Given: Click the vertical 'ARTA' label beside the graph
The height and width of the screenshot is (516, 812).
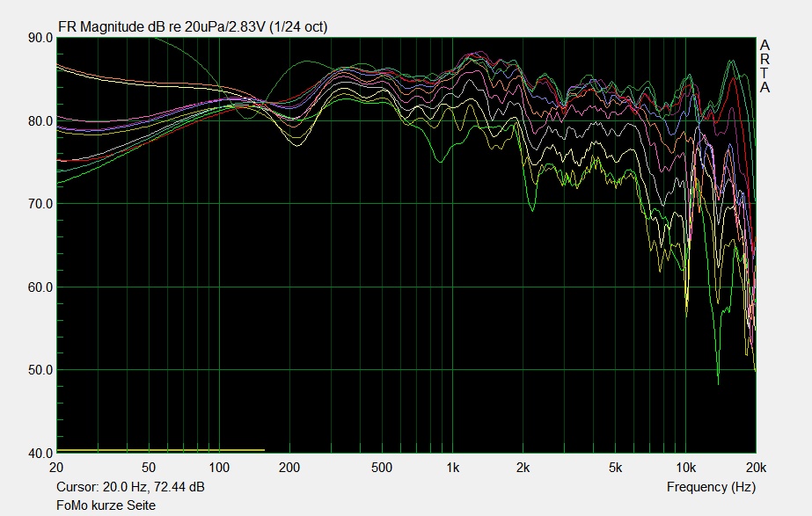Looking at the screenshot, I should coord(764,67).
